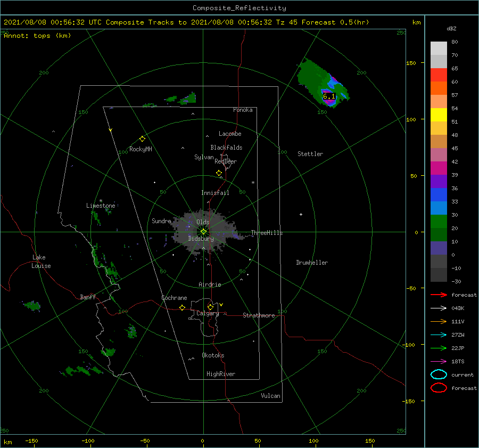Select the yellow 51-54 dBZ color swatch
This screenshot has width=479, height=448.
pyautogui.click(x=439, y=115)
